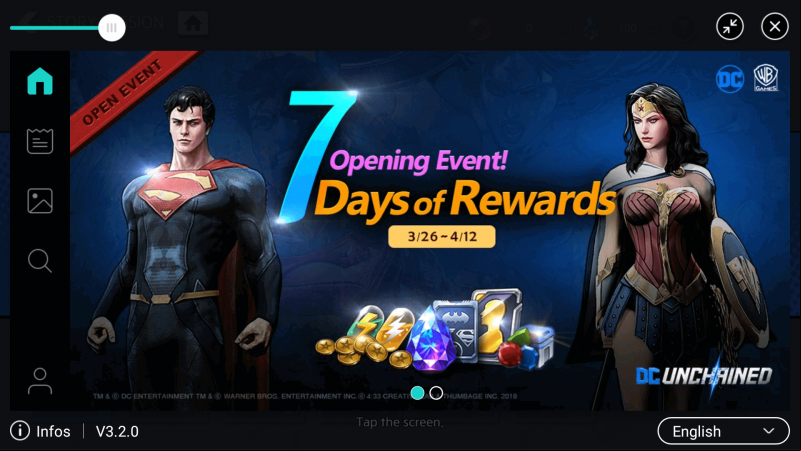Click the Infos text link
801x451 pixels.
tap(53, 432)
